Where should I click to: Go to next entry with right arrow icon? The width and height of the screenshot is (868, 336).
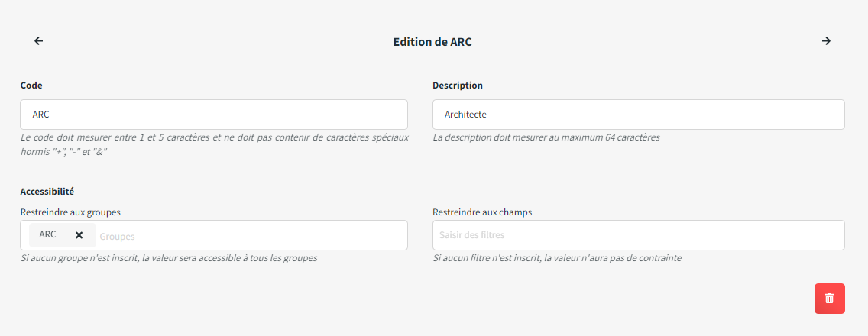tap(826, 41)
